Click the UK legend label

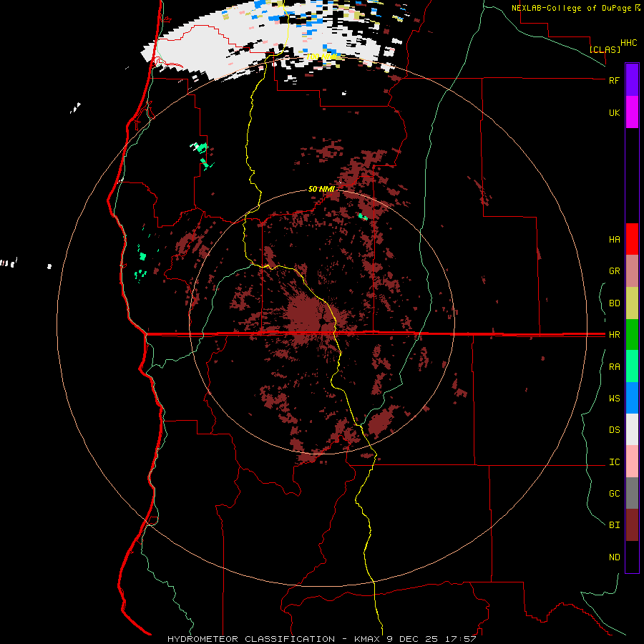click(614, 112)
